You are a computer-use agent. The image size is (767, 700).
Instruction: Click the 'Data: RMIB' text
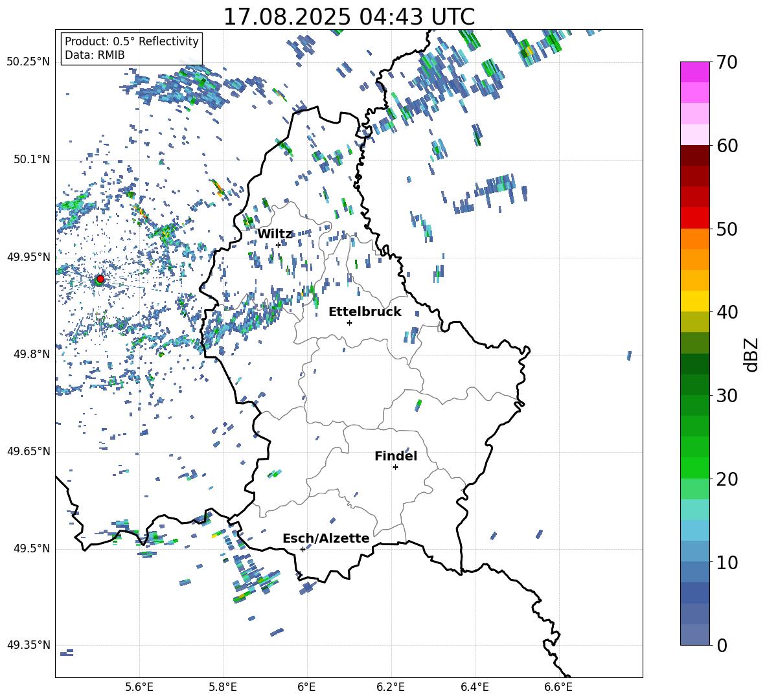tap(95, 55)
